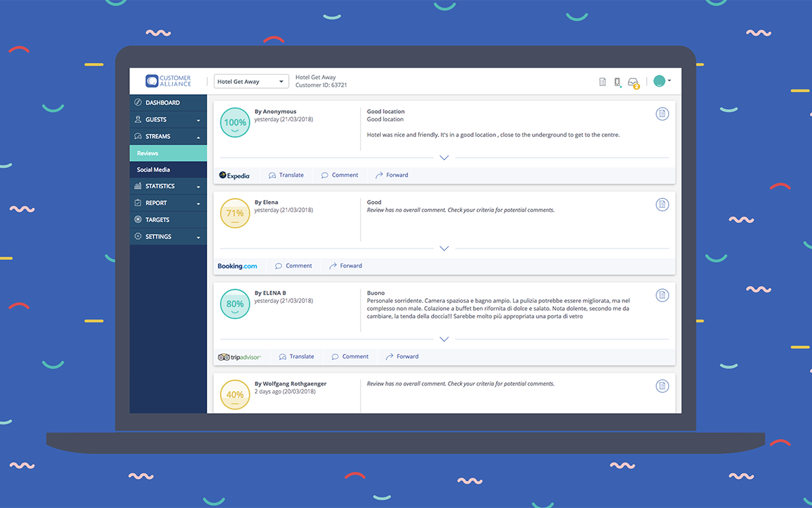This screenshot has height=508, width=812.
Task: Open the document icon in top header
Action: pyautogui.click(x=602, y=82)
